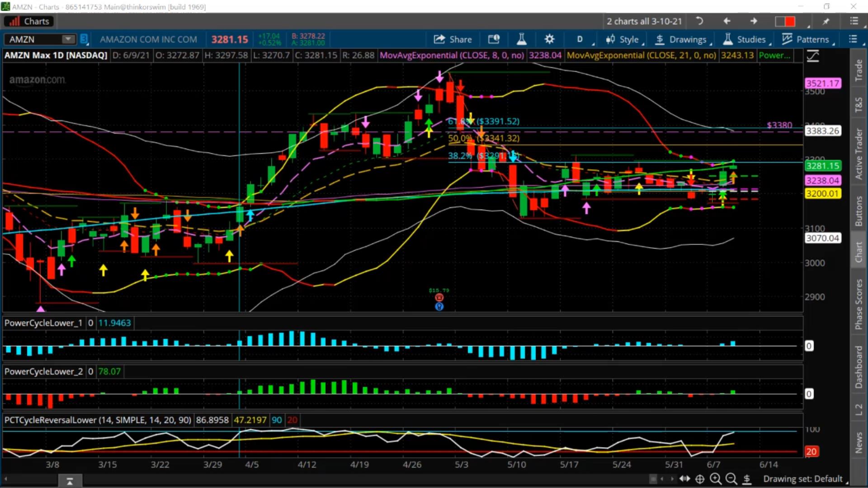Viewport: 868px width, 488px height.
Task: Click the 3383.26 price axis bubble
Action: [x=823, y=131]
